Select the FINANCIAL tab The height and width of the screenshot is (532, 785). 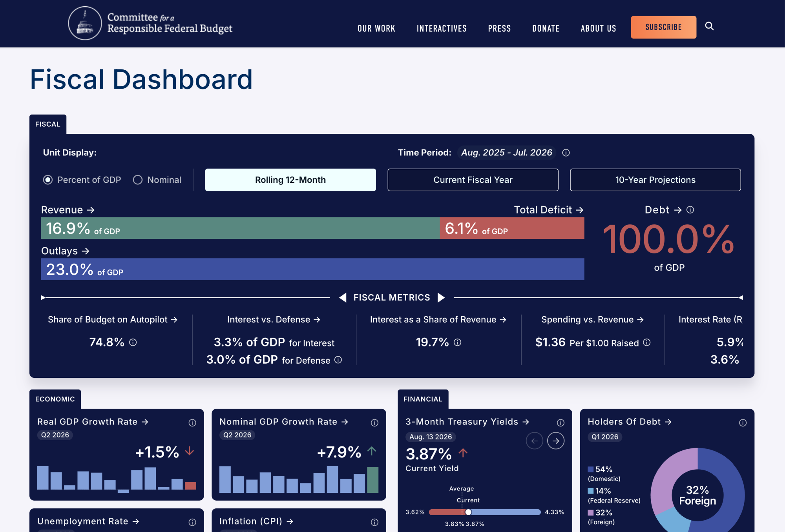[x=423, y=399]
